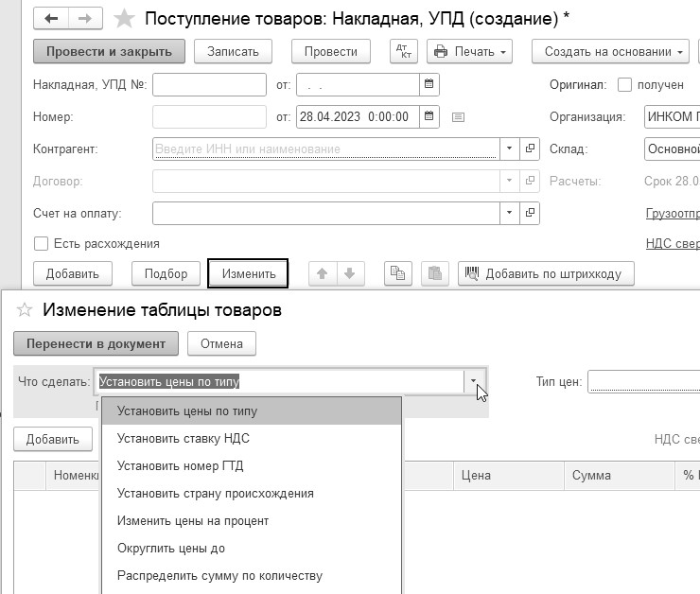Go forward with the right arrow button
This screenshot has width=700, height=594.
coord(85,18)
